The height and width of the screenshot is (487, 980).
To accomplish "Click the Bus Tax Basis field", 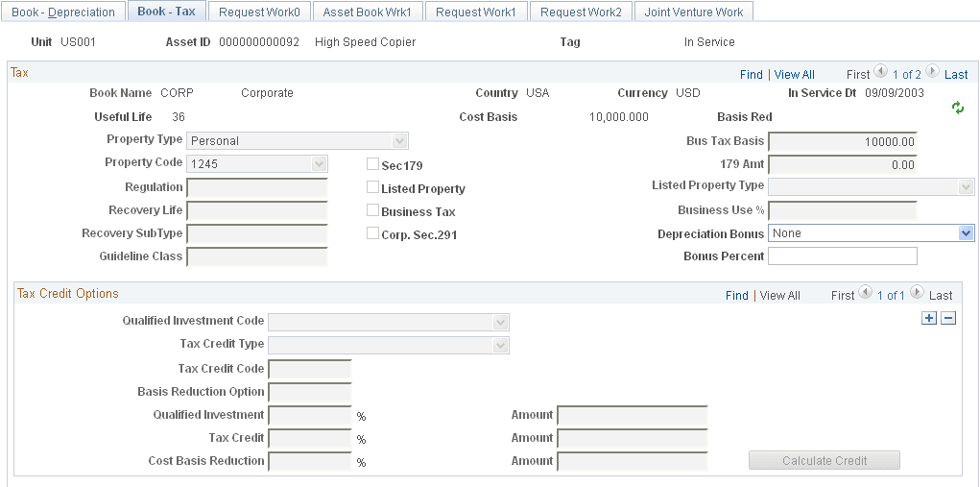I will click(843, 141).
